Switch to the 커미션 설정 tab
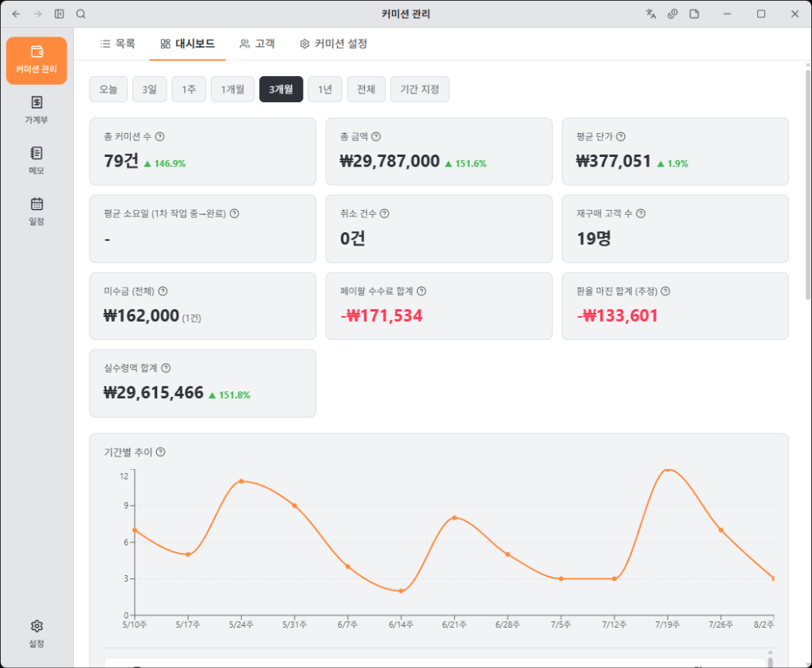Image resolution: width=812 pixels, height=668 pixels. click(334, 44)
